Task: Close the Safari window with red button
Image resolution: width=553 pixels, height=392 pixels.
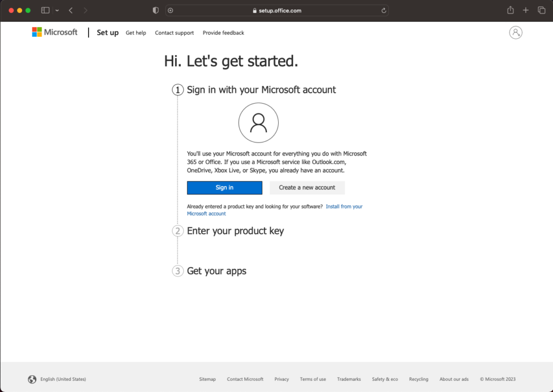Action: pyautogui.click(x=11, y=10)
